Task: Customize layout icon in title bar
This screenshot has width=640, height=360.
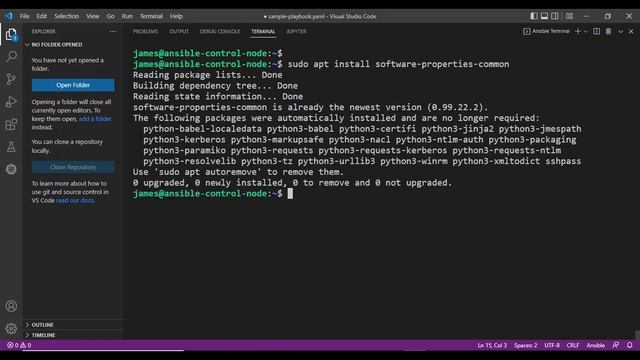Action: click(569, 16)
